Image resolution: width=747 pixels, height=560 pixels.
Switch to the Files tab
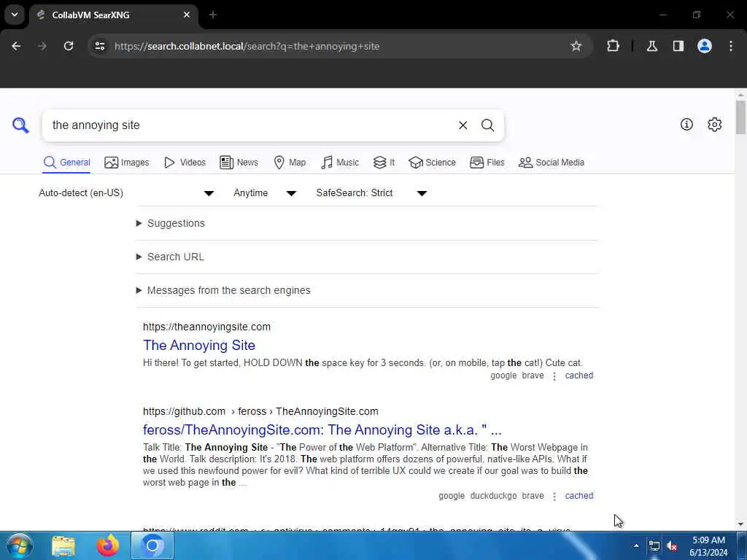pos(487,163)
